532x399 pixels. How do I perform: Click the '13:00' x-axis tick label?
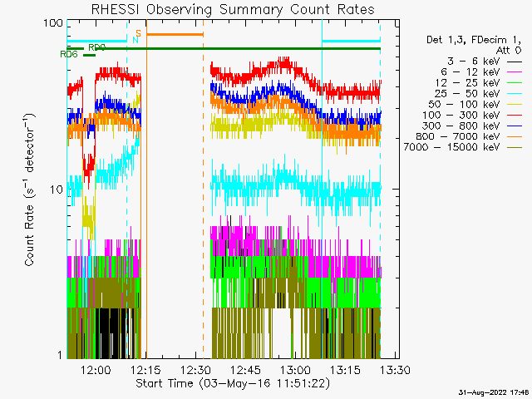(296, 370)
